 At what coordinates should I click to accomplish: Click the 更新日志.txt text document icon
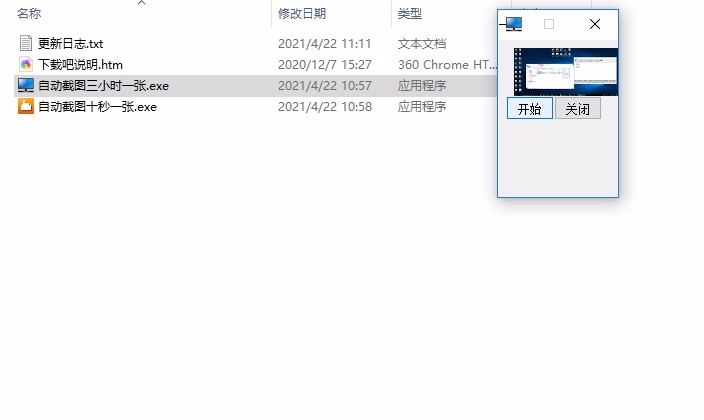point(26,44)
